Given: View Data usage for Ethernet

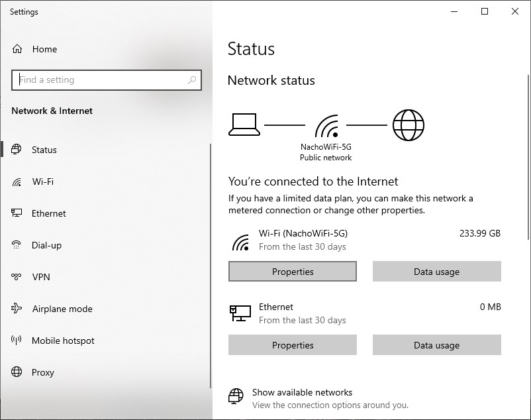Looking at the screenshot, I should 436,345.
